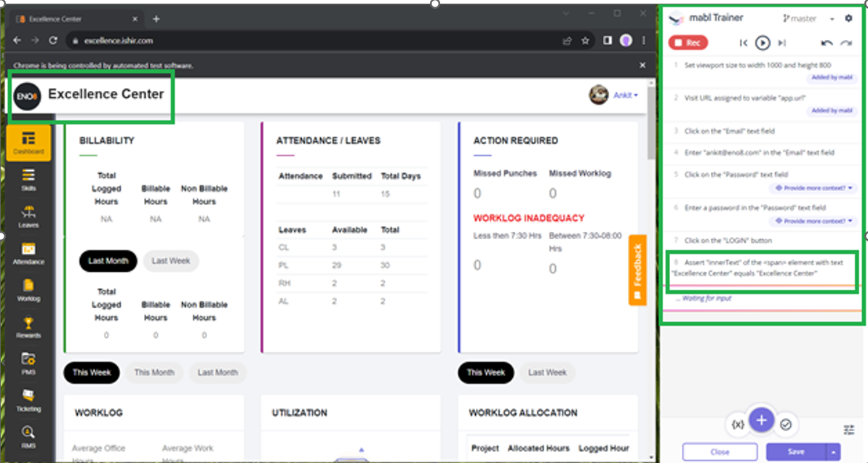Open Dashboard in the sidebar menu
The width and height of the screenshot is (868, 463).
(28, 142)
